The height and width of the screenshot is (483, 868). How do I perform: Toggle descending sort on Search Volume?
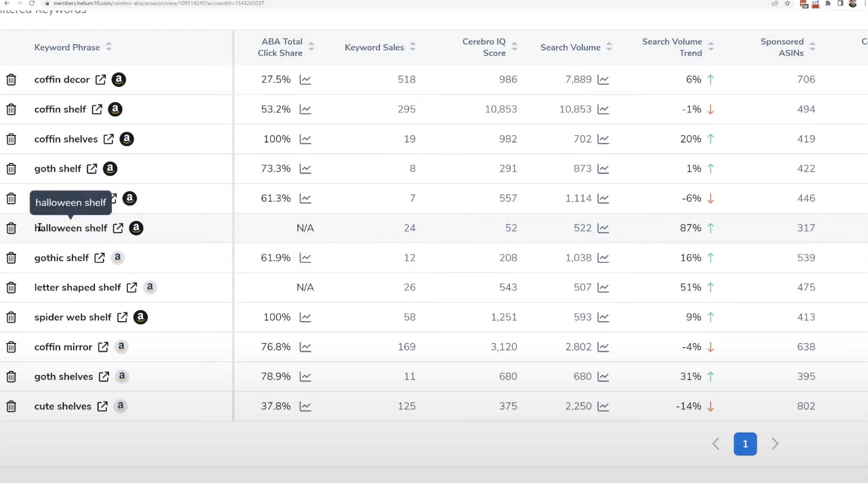pyautogui.click(x=609, y=47)
